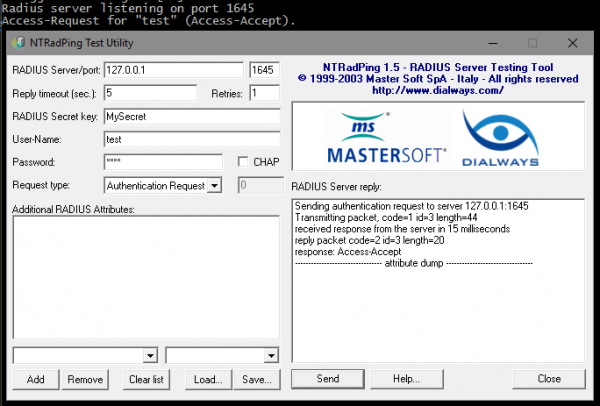Click the User-Name field containing test

click(192, 139)
